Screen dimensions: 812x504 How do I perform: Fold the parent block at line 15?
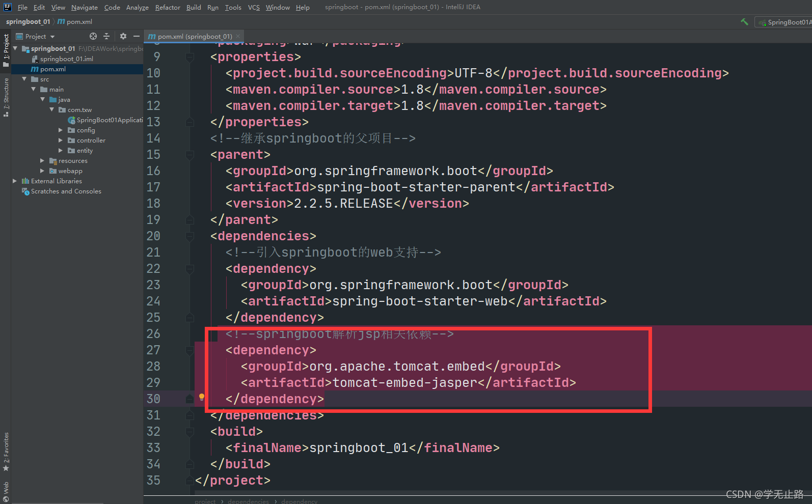(190, 155)
